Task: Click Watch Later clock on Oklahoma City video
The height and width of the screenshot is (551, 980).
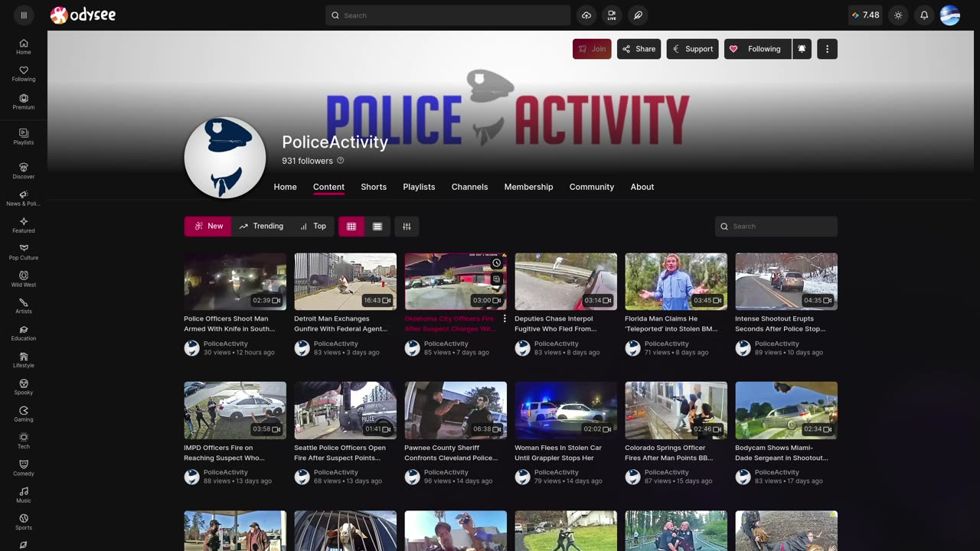Action: coord(496,263)
